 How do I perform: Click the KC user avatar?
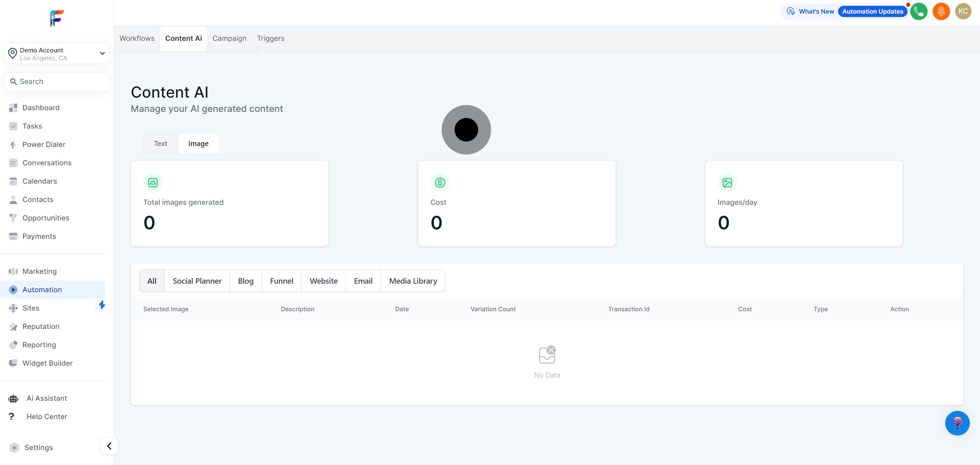point(963,12)
